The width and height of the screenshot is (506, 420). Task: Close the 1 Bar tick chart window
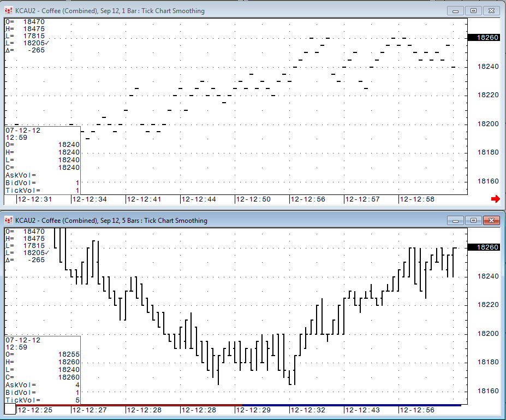point(492,11)
